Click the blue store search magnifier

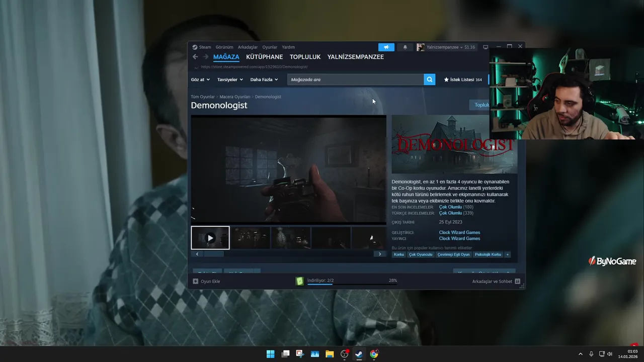tap(430, 79)
